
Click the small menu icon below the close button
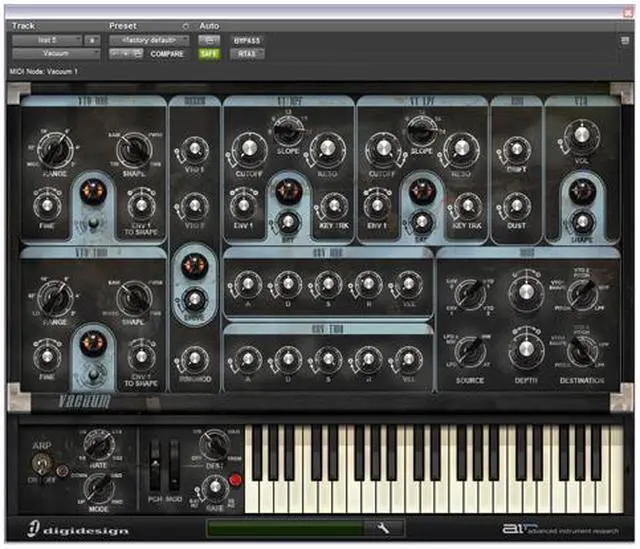(624, 40)
